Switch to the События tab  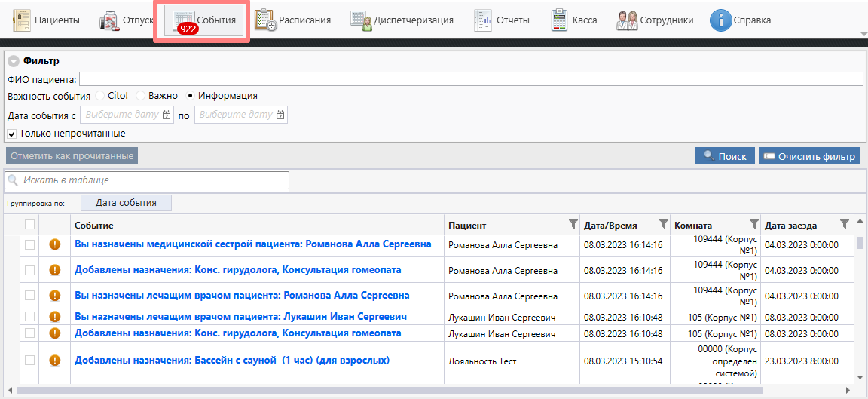coord(202,20)
